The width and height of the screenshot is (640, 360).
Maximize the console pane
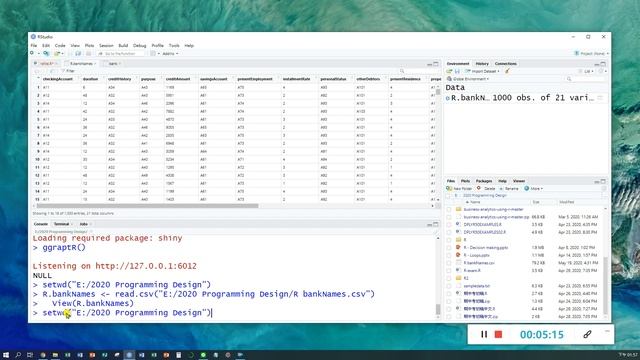[436, 224]
